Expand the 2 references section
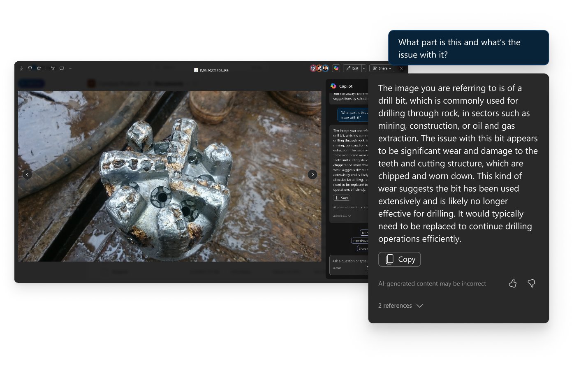588x371 pixels. [400, 305]
